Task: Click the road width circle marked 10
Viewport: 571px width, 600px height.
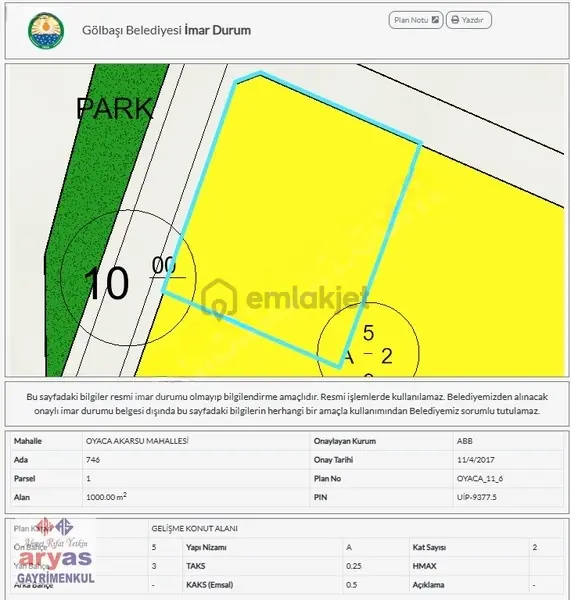Action: point(128,278)
